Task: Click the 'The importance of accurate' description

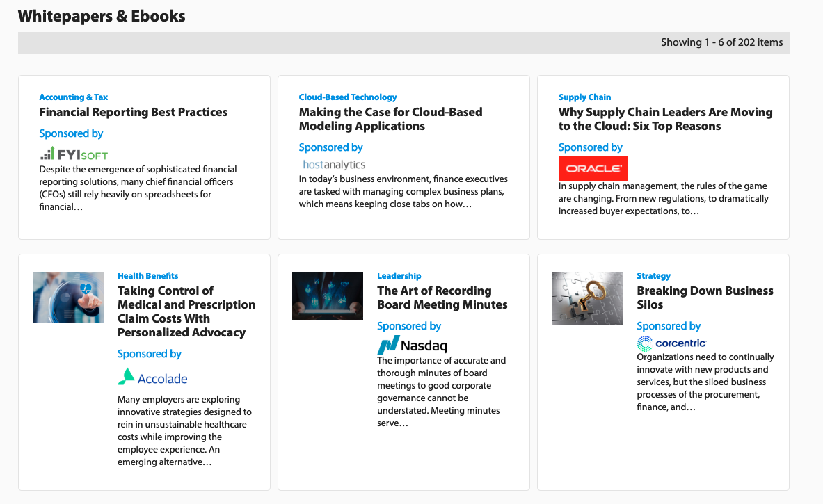Action: coord(442,392)
